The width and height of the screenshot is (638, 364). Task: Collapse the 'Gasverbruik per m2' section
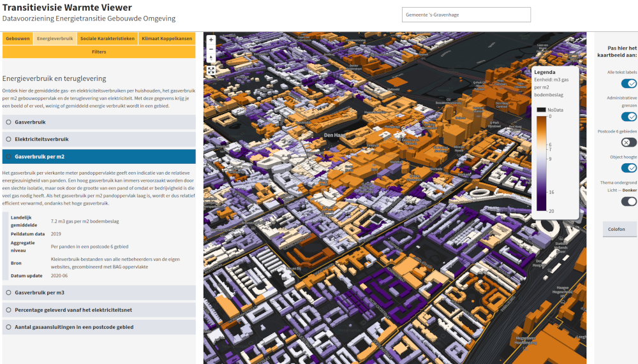tap(99, 156)
